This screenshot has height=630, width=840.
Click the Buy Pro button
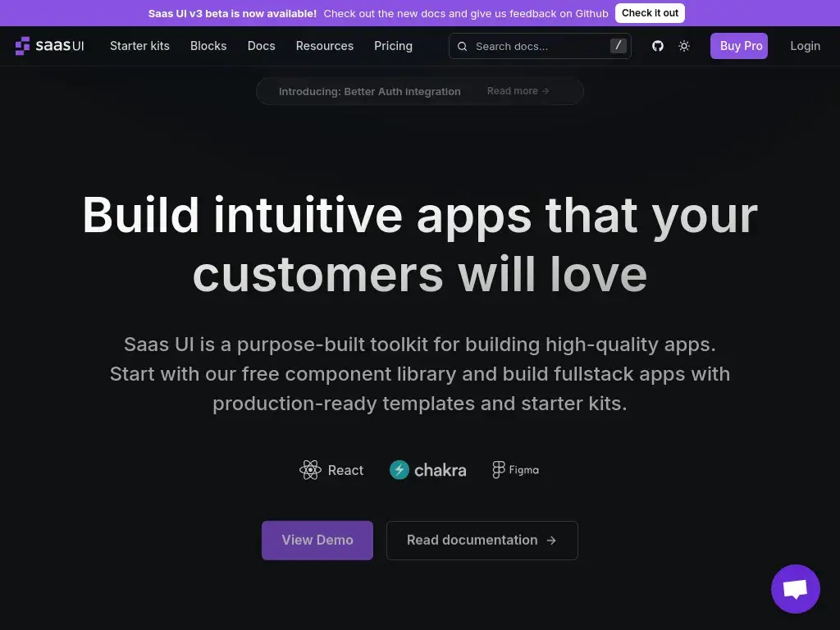[741, 46]
